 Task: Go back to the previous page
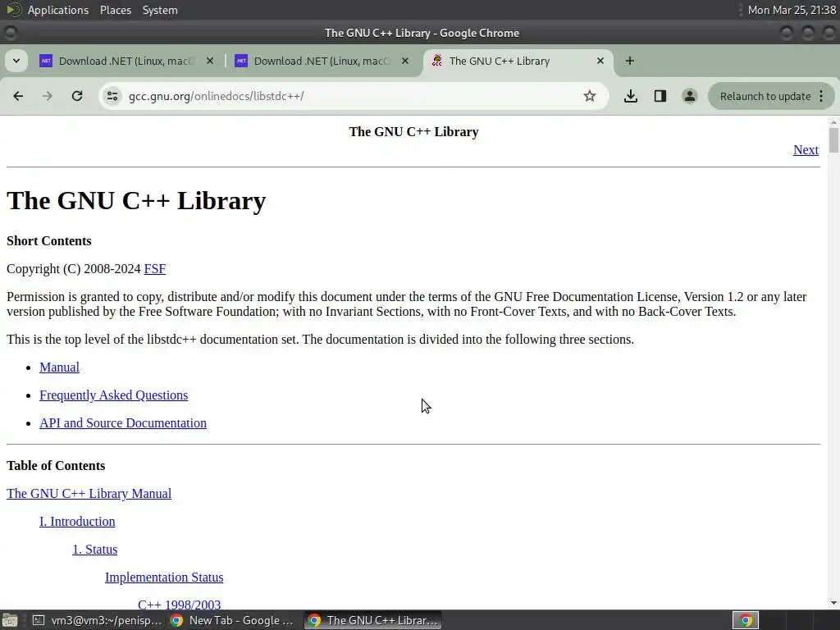point(18,96)
